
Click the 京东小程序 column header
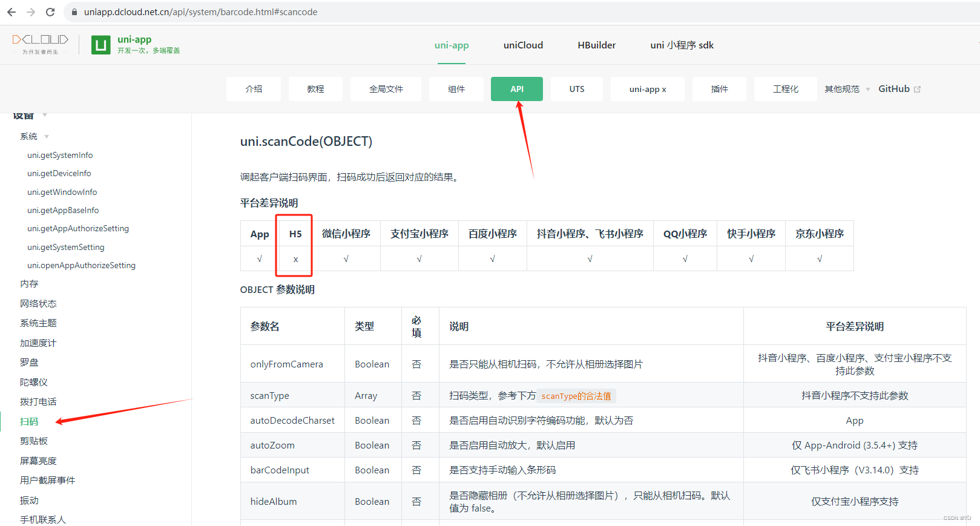click(x=820, y=234)
